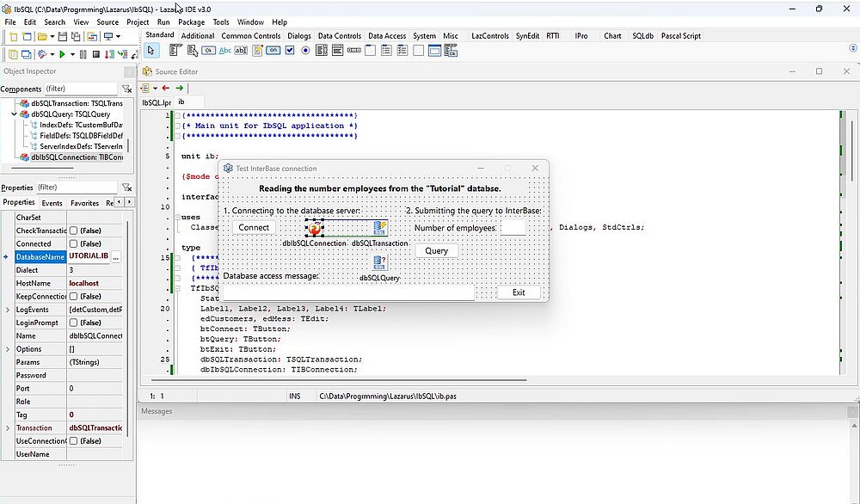Image resolution: width=860 pixels, height=504 pixels.
Task: Select the TMainMenu component in palette
Action: click(175, 51)
